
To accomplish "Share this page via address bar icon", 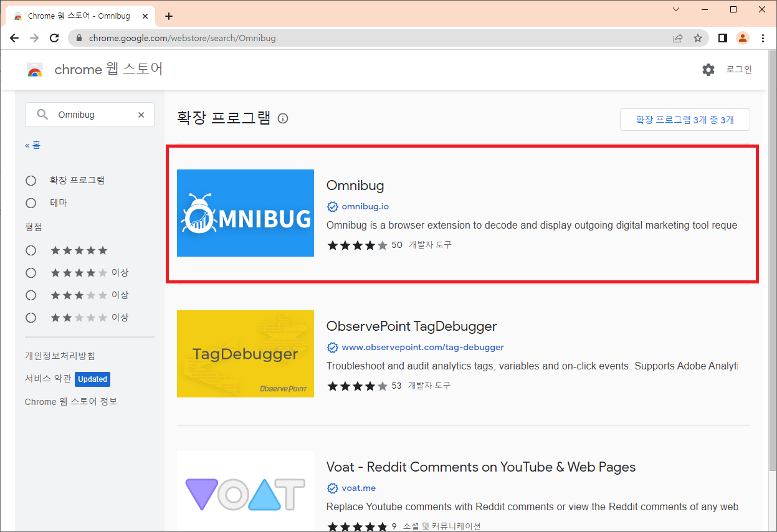I will (x=678, y=38).
